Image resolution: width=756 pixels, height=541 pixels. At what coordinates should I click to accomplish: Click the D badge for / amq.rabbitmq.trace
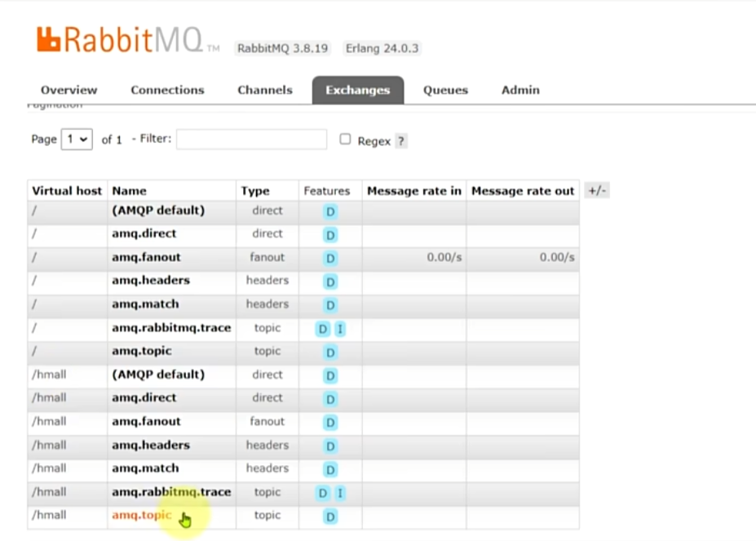click(322, 329)
